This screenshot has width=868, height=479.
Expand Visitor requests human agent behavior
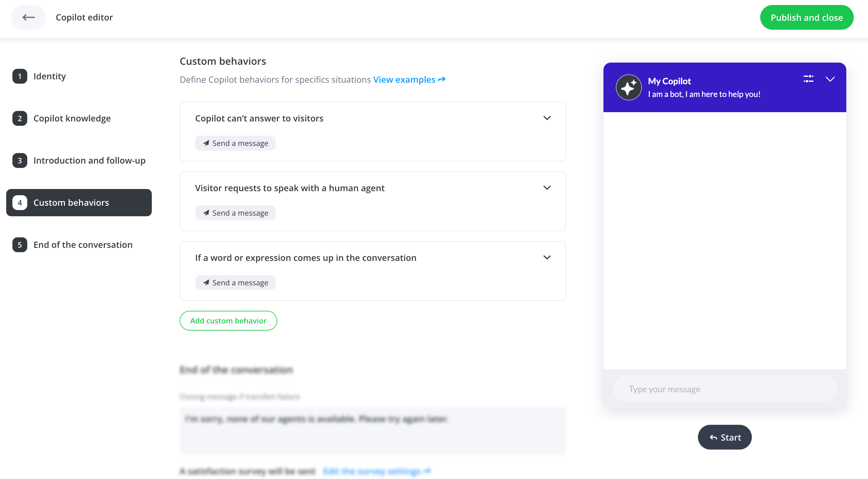(547, 188)
